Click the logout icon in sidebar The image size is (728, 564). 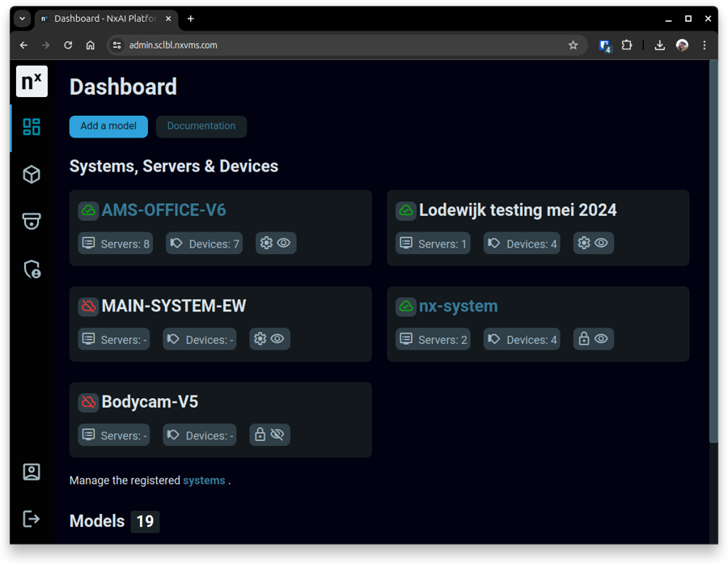point(32,519)
